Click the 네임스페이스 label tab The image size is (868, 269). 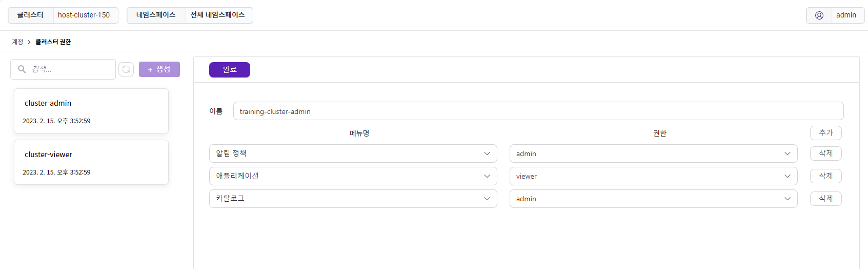[156, 15]
